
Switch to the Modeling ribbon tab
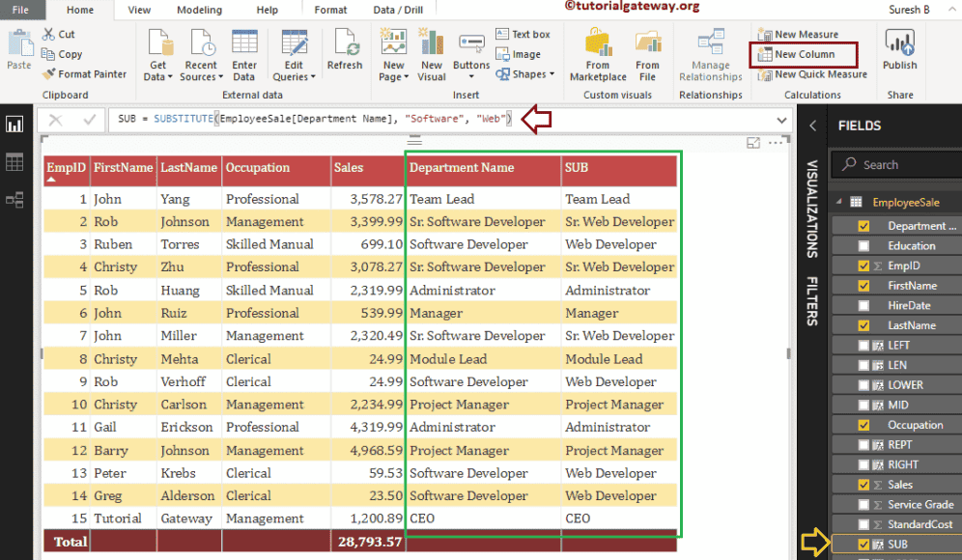[x=199, y=11]
